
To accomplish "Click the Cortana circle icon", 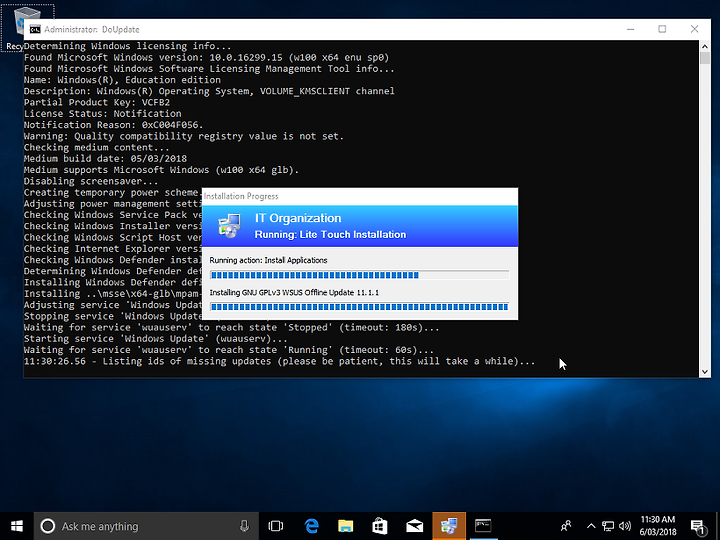I will 48,526.
